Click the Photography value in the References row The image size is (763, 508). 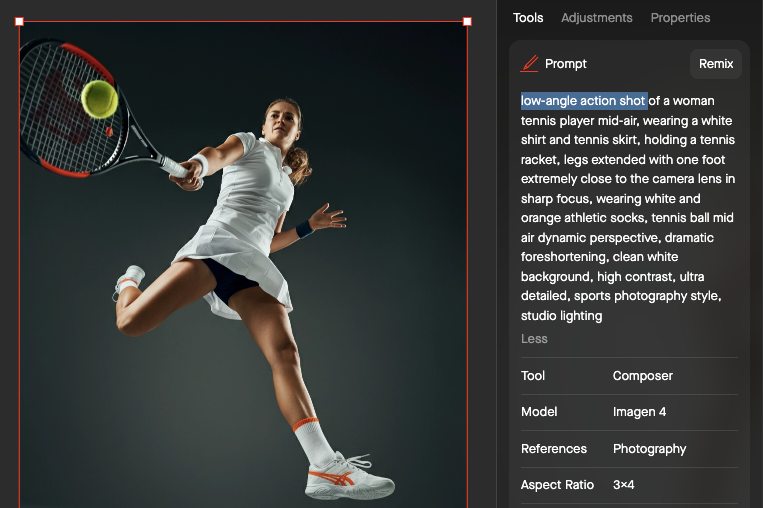click(x=649, y=449)
